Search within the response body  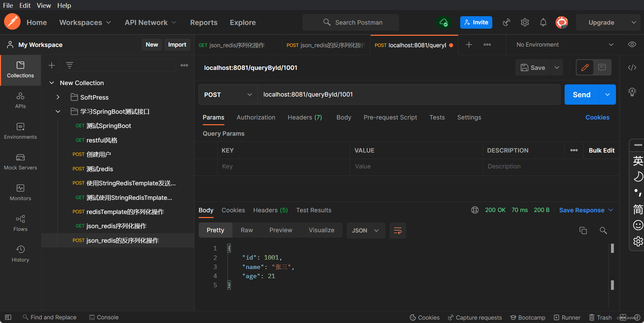tap(603, 231)
